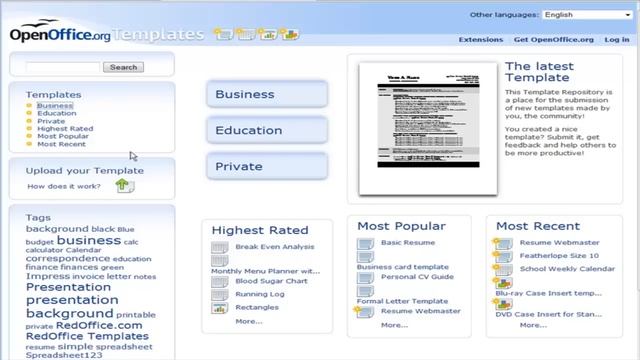Click the Featherlope Size 10 document icon
640x360 pixels.
click(503, 257)
